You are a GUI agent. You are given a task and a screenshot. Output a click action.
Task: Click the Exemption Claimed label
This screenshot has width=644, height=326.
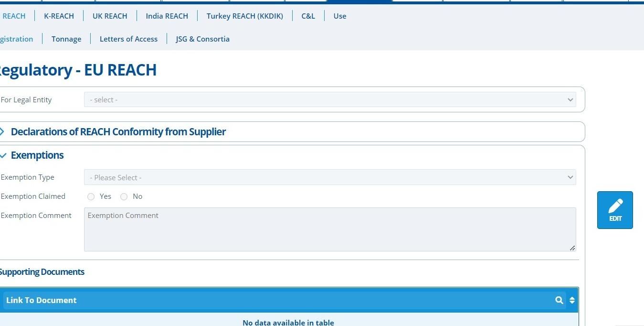(33, 196)
